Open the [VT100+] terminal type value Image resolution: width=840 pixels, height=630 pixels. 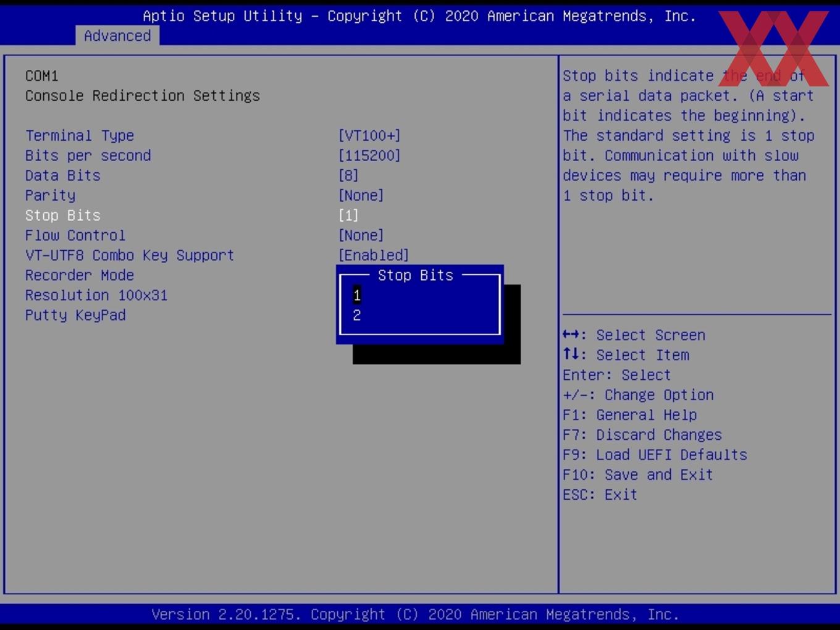369,135
